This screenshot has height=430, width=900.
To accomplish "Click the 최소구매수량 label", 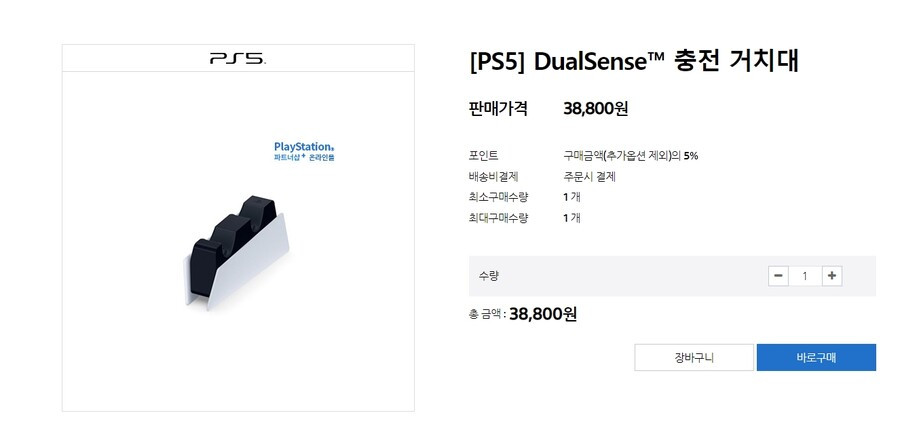I will (x=498, y=197).
